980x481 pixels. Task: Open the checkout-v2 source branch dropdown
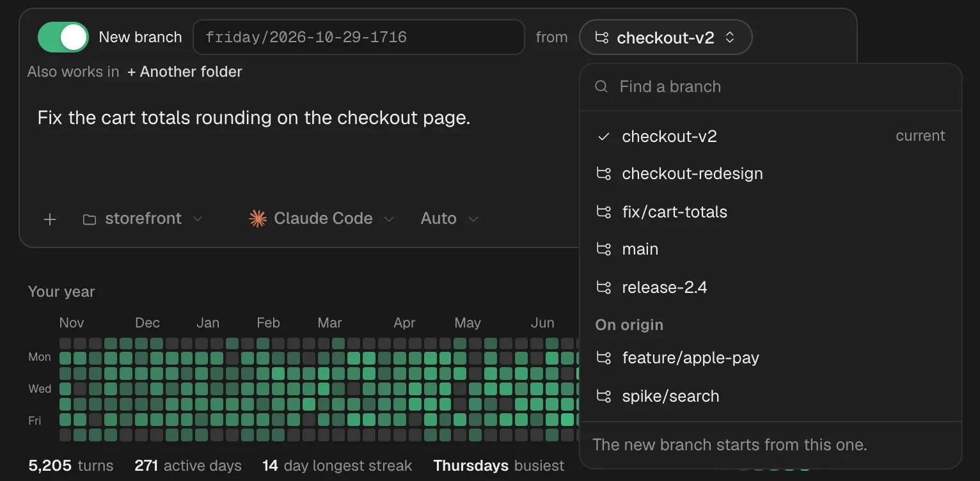665,37
